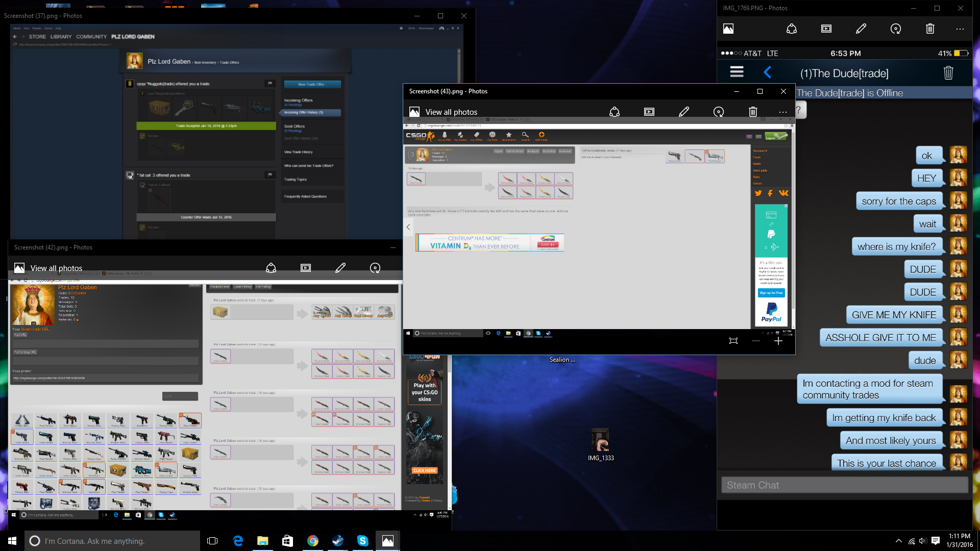Rotate the image in Screenshot (43) window

tap(719, 112)
